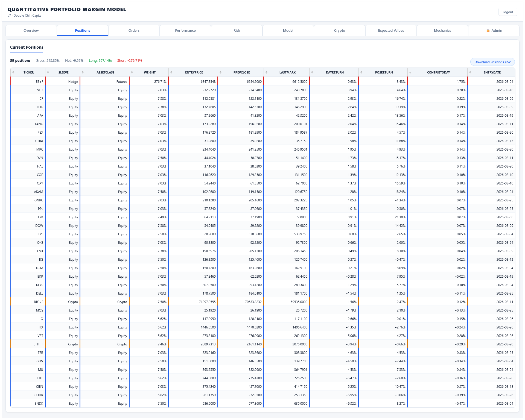Click the application title heading
Screen dimensions: 525x420
click(67, 10)
